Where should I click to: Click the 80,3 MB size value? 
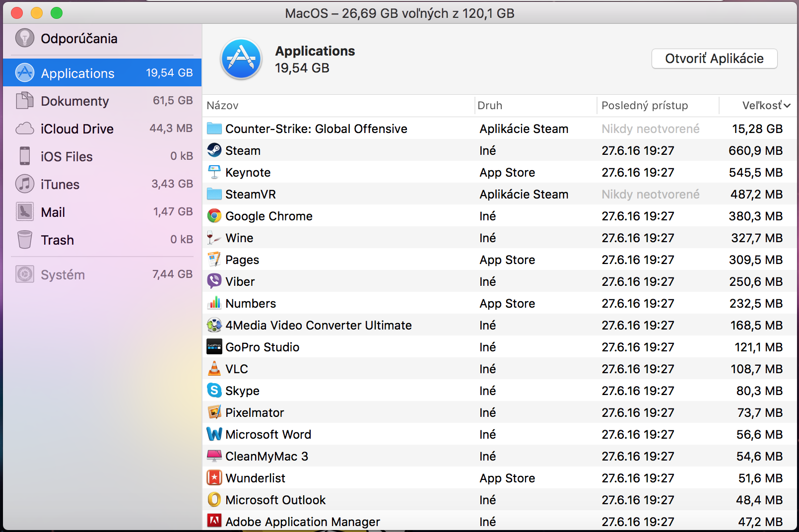[x=759, y=391]
